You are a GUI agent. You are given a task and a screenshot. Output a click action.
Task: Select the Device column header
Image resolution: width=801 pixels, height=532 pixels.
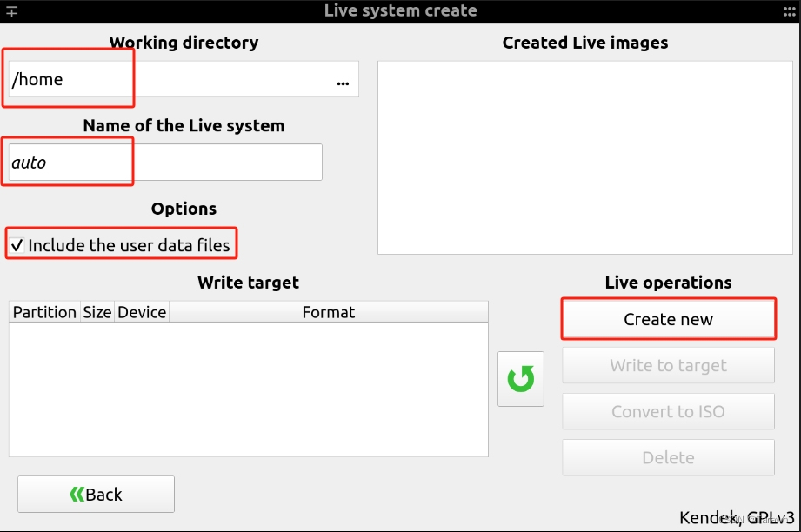[142, 312]
